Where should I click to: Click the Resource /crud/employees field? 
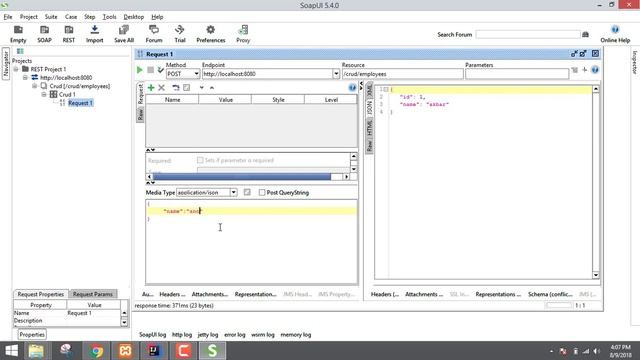pos(402,74)
